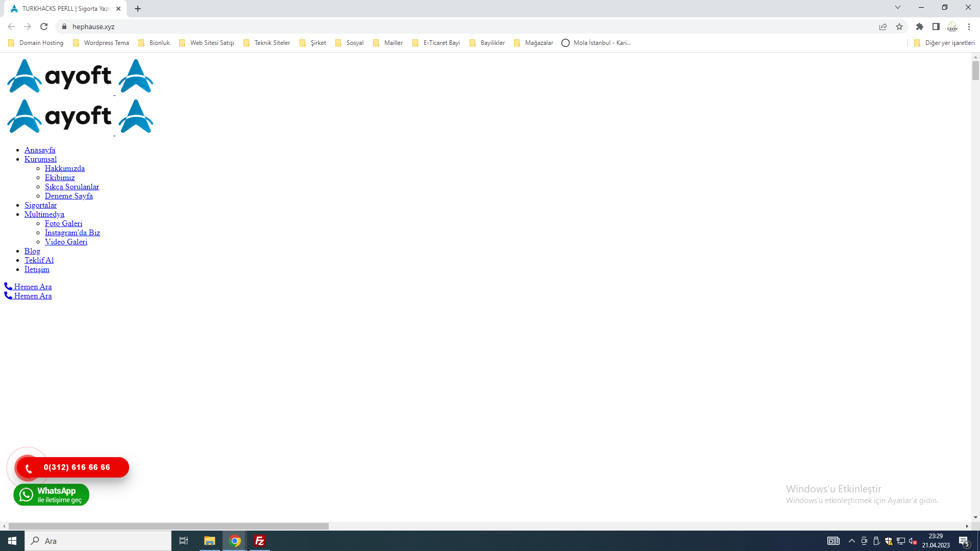Open the Teklif Al menu link
Image resolution: width=980 pixels, height=551 pixels.
[x=39, y=260]
